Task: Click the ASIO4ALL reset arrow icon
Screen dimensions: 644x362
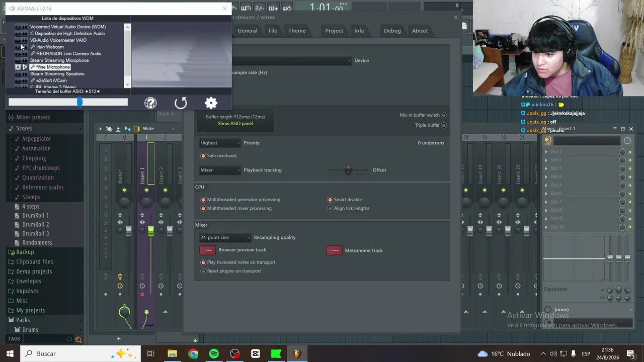Action: (181, 103)
